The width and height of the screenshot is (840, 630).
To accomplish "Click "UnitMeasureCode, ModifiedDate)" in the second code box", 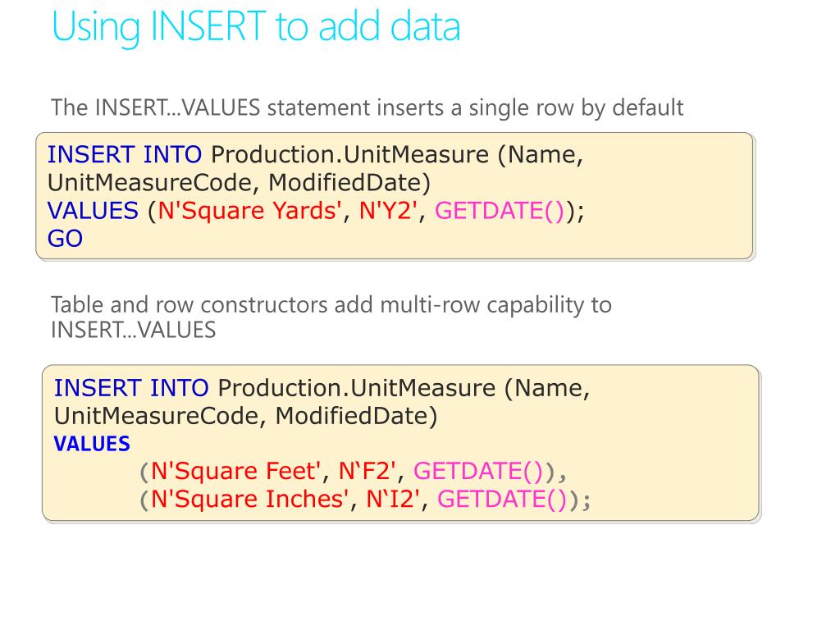I will [x=246, y=416].
